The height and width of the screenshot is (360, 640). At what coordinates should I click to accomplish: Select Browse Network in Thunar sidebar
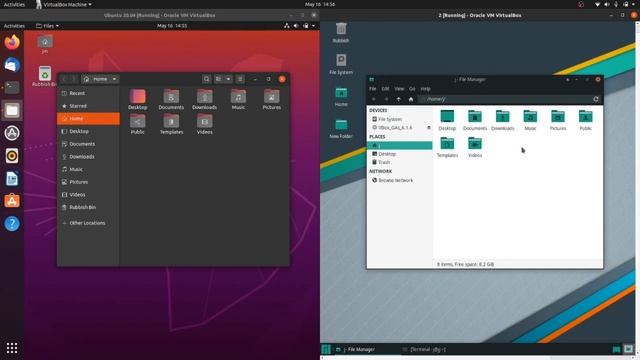click(400, 180)
